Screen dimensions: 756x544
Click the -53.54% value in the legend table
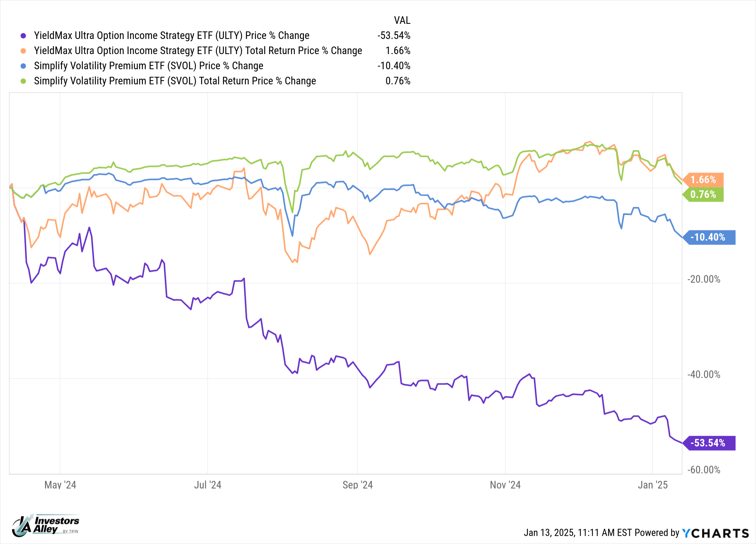pos(393,36)
